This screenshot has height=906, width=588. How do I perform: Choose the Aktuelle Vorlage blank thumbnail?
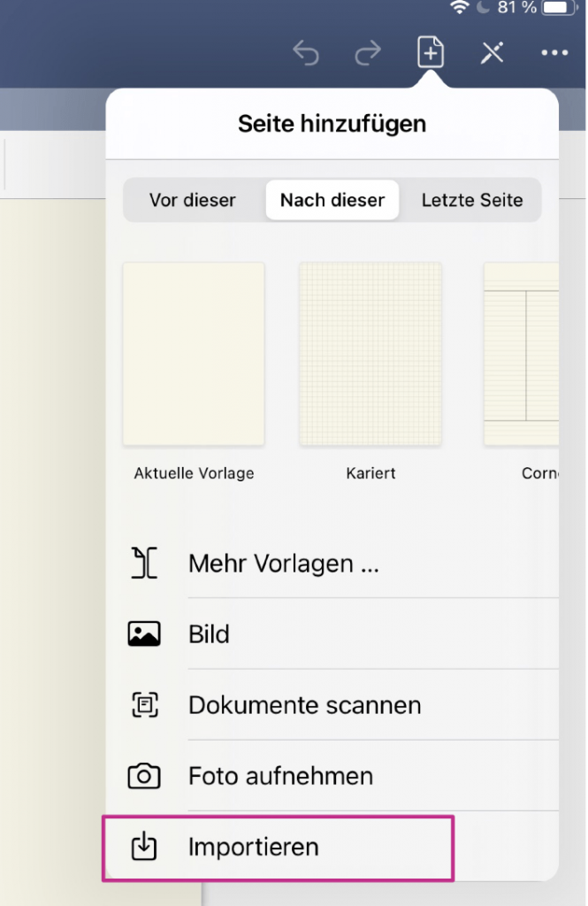(194, 354)
